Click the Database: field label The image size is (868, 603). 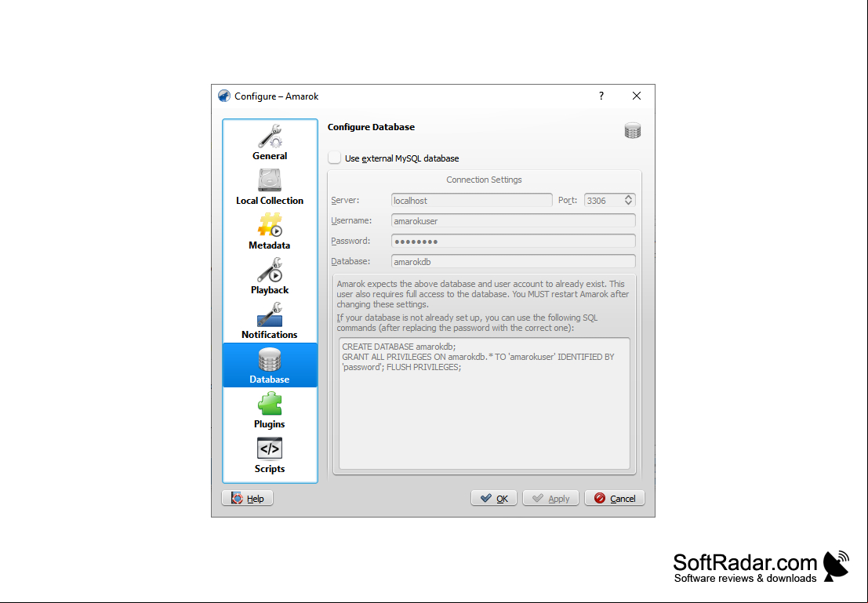coord(350,261)
